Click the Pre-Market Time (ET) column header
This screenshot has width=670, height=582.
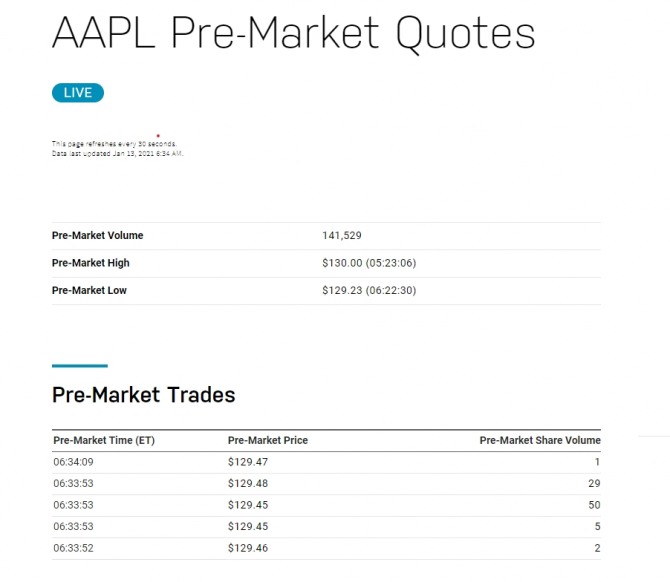pyautogui.click(x=103, y=440)
